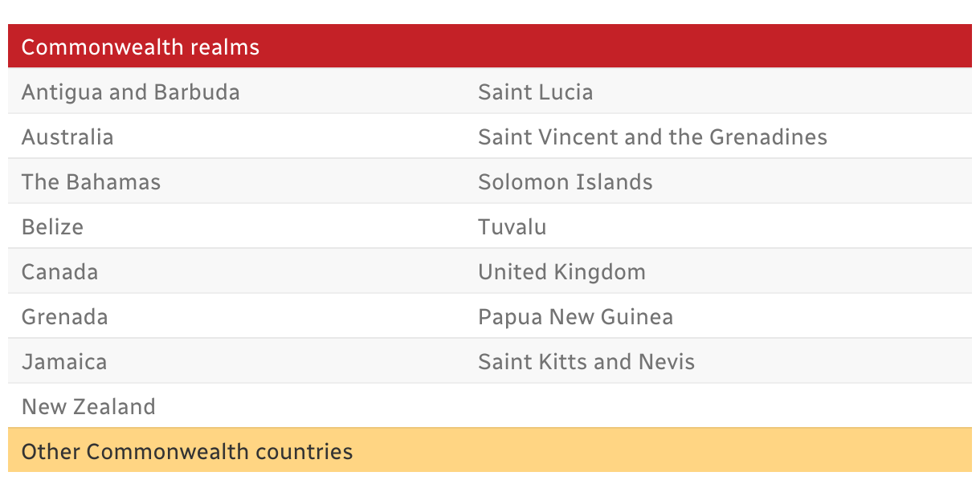Screen dimensions: 980x480
Task: Select Papua New Guinea entry
Action: click(x=576, y=317)
